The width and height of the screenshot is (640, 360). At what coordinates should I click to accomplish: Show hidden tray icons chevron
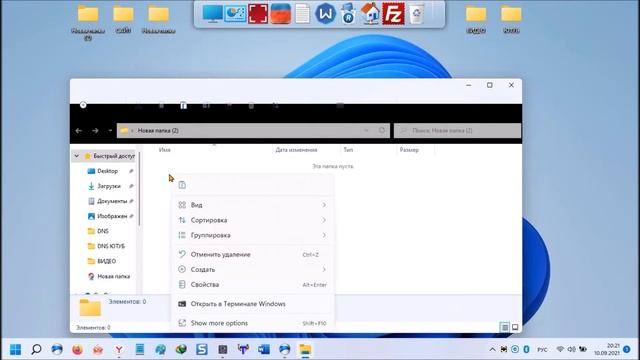492,349
